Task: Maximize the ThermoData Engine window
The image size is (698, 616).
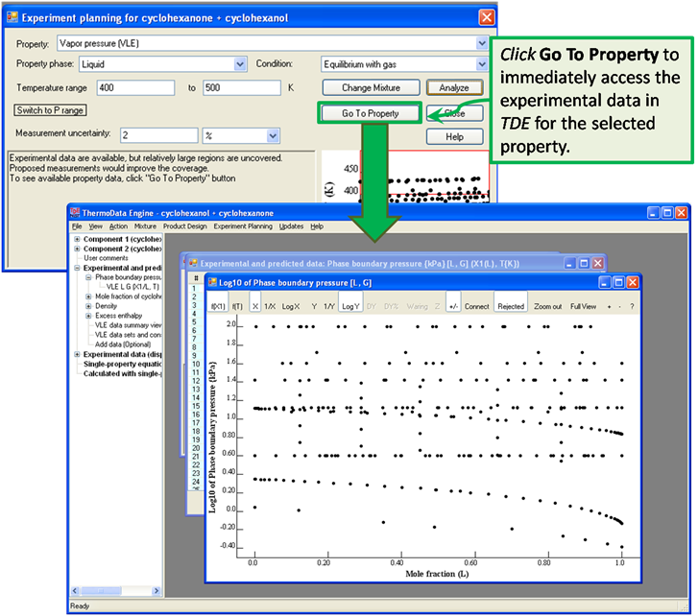Action: pyautogui.click(x=667, y=213)
